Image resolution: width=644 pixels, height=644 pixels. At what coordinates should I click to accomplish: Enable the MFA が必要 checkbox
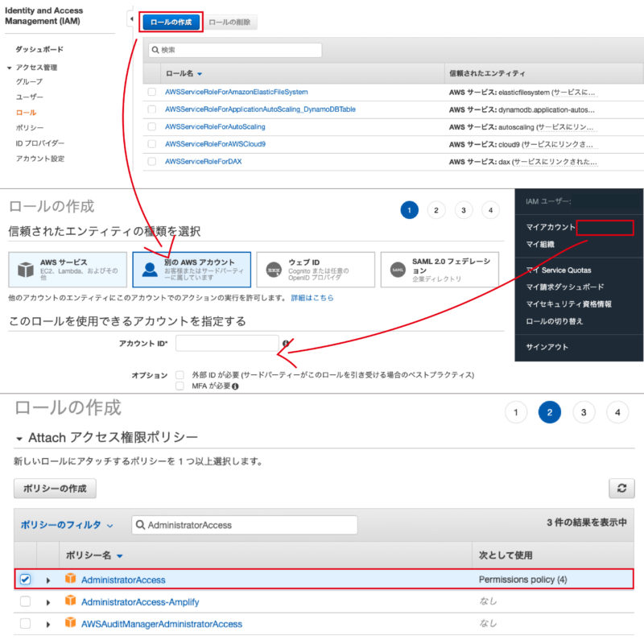(180, 386)
